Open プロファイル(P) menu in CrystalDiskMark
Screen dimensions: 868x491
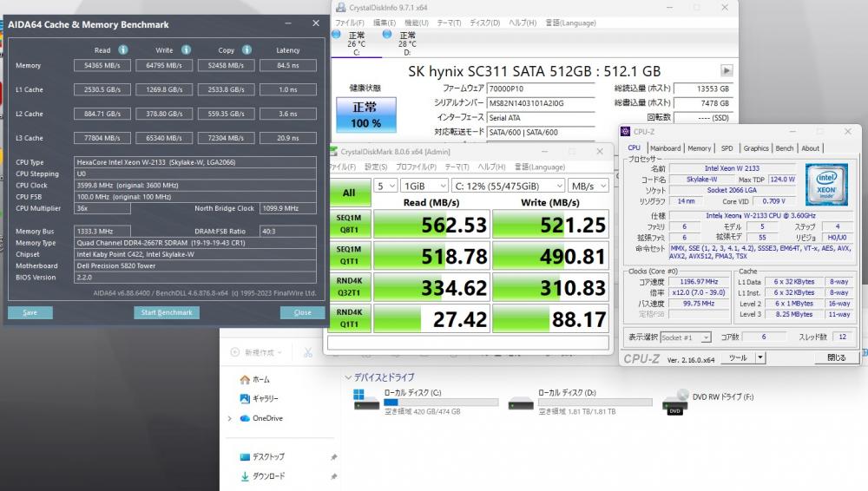[x=416, y=167]
